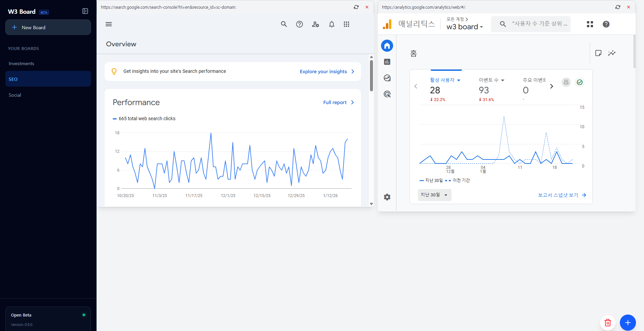Select the Social board
This screenshot has width=644, height=331.
(x=15, y=95)
